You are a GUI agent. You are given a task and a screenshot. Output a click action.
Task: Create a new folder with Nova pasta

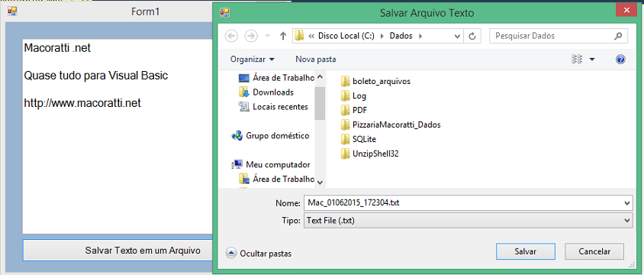click(x=315, y=59)
